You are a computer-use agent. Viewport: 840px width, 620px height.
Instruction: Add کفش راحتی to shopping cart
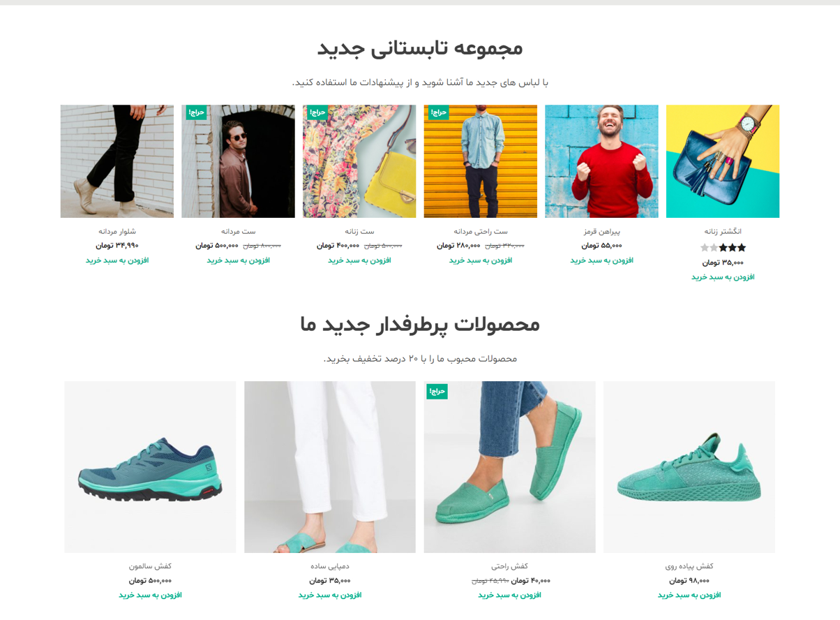(509, 595)
